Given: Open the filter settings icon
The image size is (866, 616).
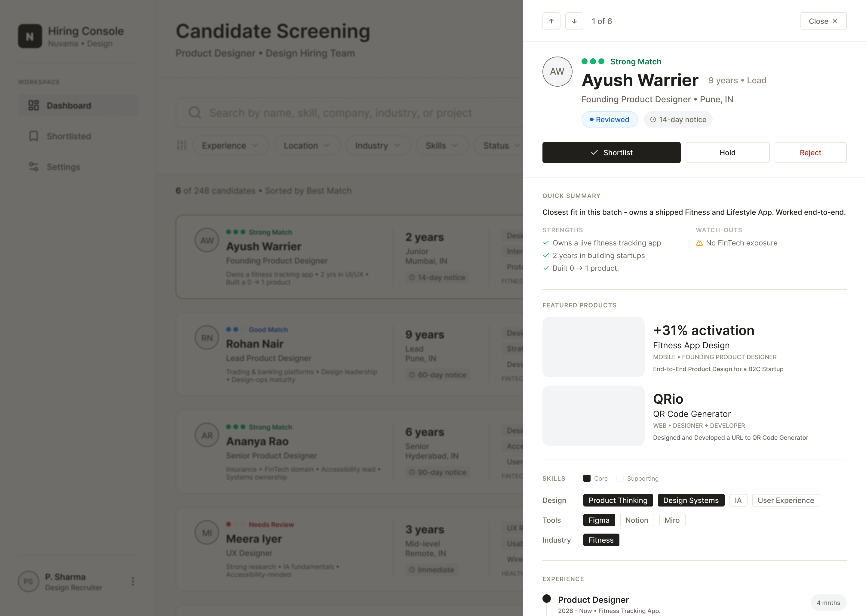Looking at the screenshot, I should click(x=182, y=145).
